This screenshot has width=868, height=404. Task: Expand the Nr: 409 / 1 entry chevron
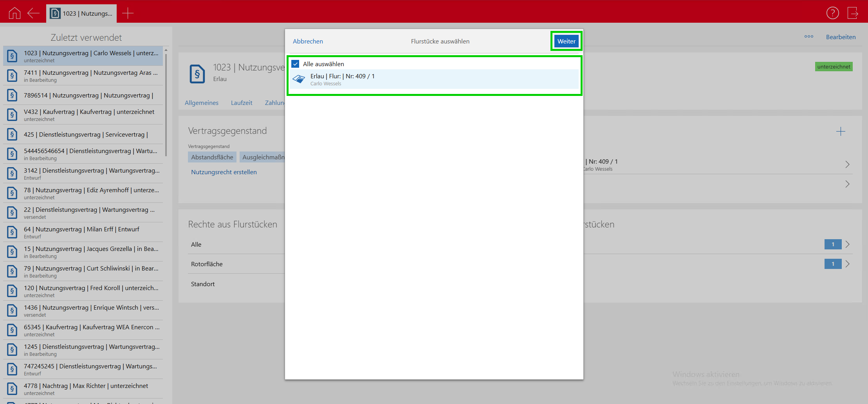click(x=847, y=164)
